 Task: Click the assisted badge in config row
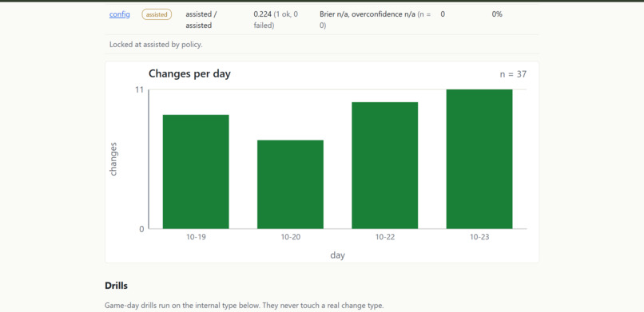(157, 14)
